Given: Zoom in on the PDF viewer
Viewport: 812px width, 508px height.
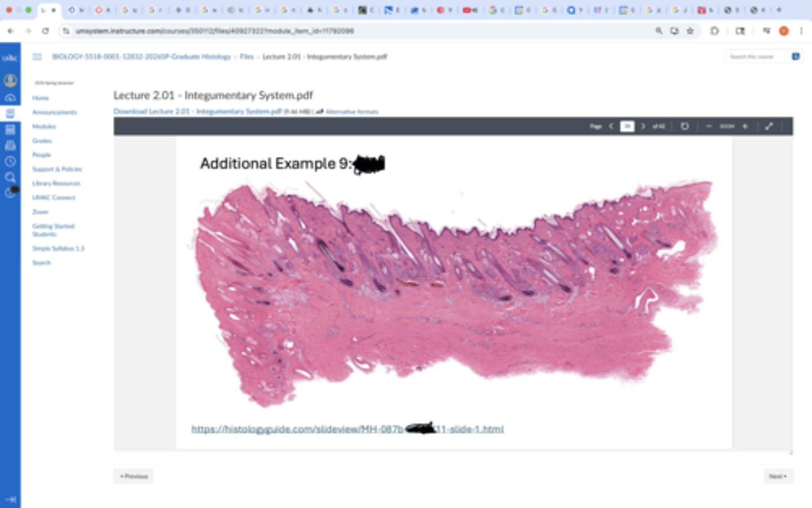Looking at the screenshot, I should (x=745, y=126).
